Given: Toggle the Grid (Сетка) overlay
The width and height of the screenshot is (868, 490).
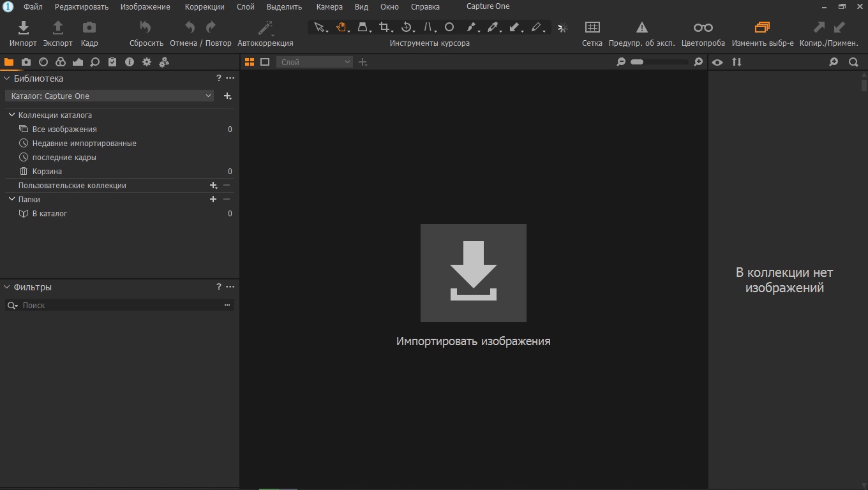Looking at the screenshot, I should point(592,27).
